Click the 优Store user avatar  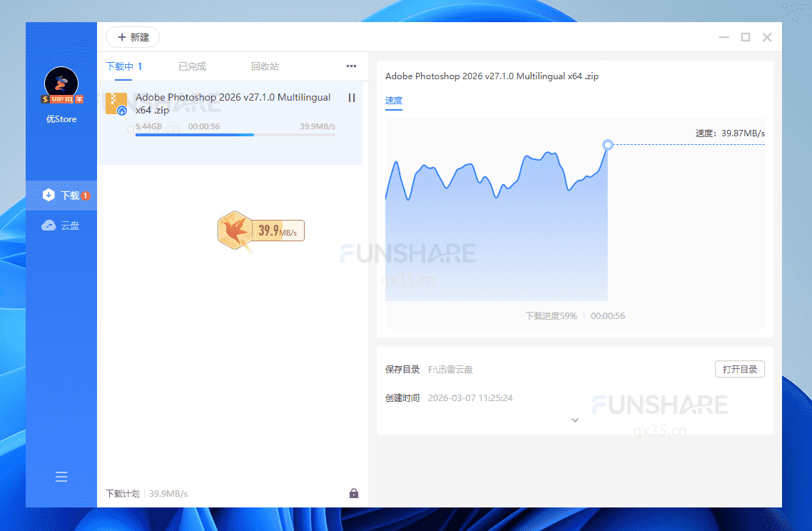pos(61,84)
